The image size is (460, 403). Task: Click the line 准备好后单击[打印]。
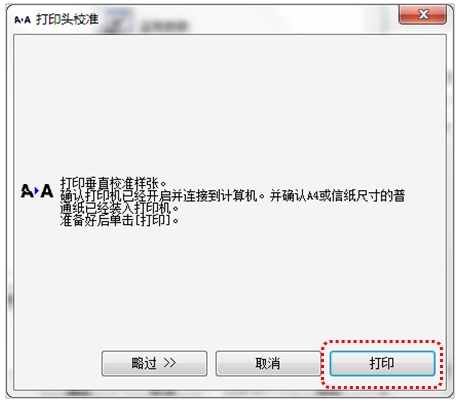point(119,220)
